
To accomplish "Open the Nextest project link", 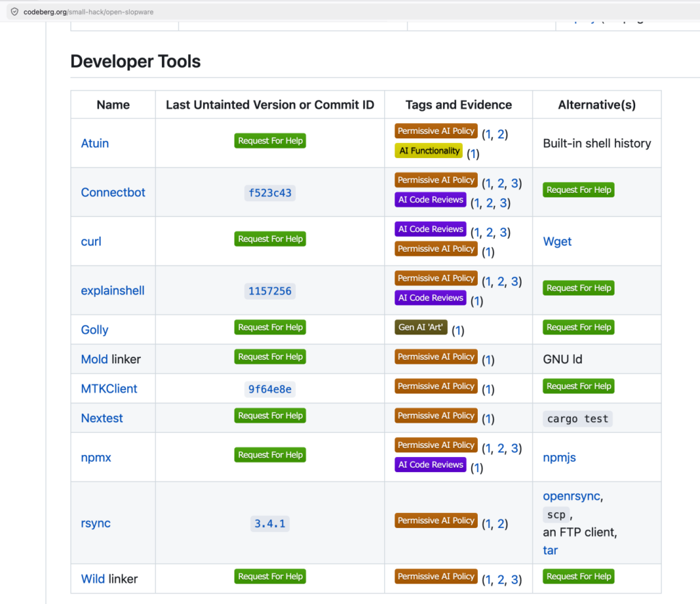I will (x=102, y=418).
